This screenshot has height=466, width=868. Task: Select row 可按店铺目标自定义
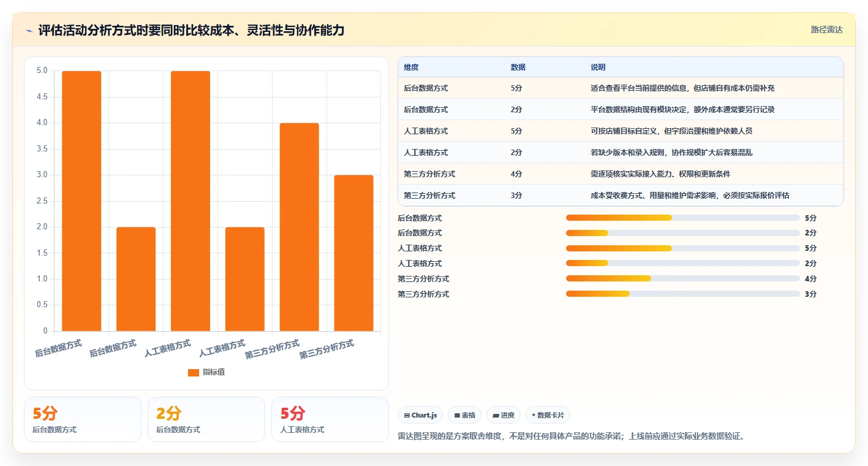coord(621,131)
